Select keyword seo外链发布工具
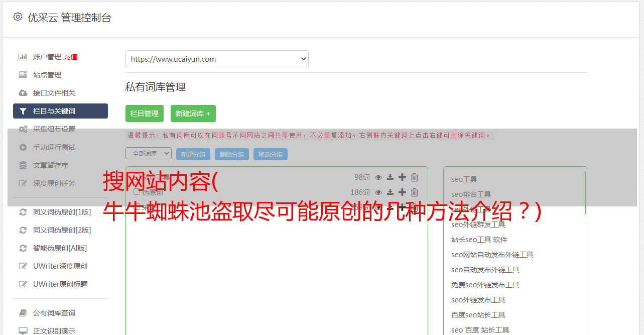 click(478, 300)
